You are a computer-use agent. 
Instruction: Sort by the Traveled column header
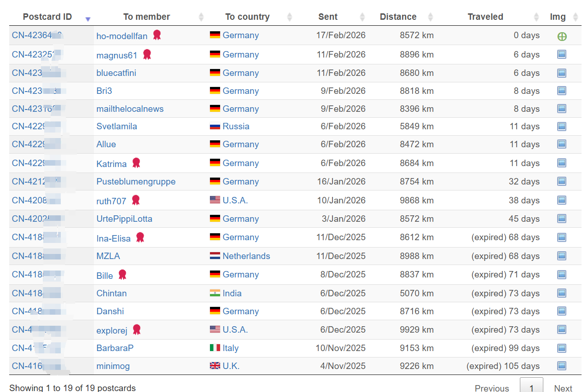(485, 17)
